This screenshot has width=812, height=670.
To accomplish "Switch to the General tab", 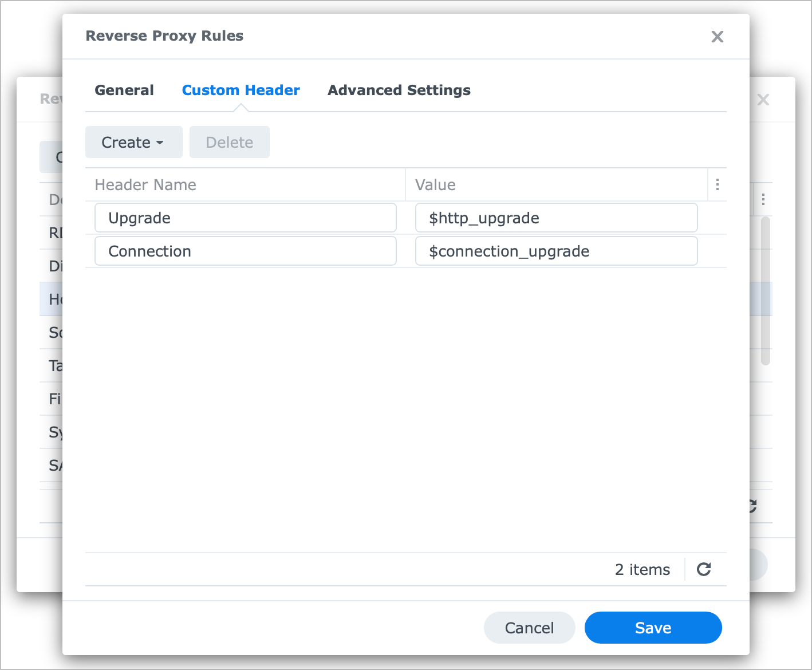I will click(x=124, y=90).
